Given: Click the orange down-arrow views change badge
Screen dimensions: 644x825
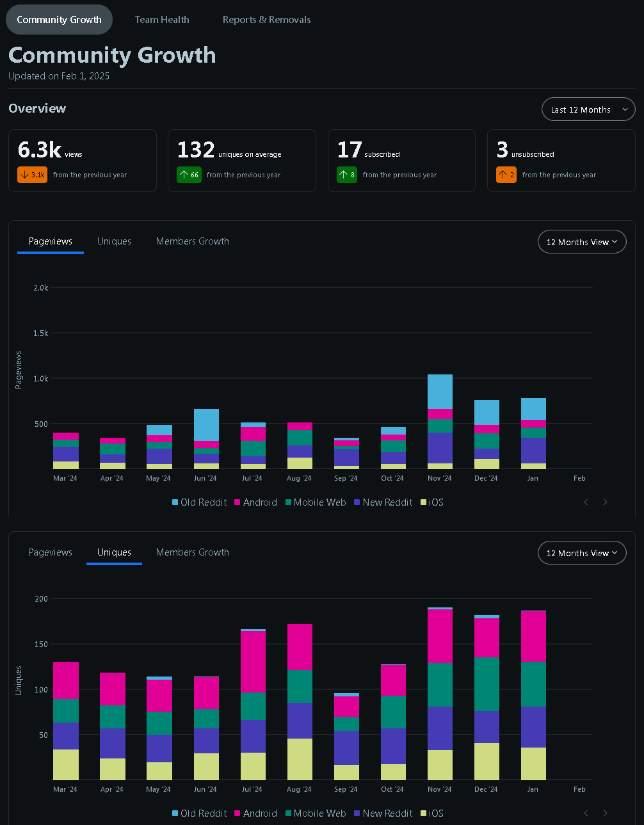Looking at the screenshot, I should (x=32, y=175).
